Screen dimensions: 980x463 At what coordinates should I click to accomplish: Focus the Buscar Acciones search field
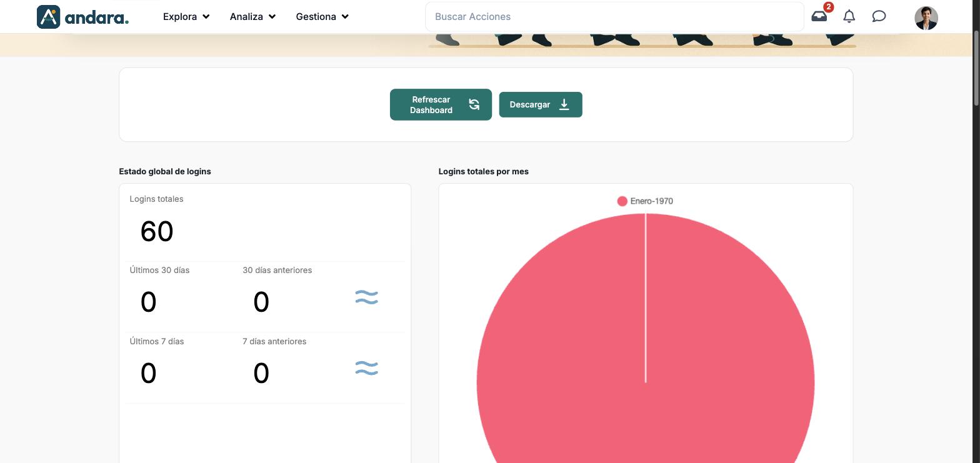pyautogui.click(x=614, y=17)
